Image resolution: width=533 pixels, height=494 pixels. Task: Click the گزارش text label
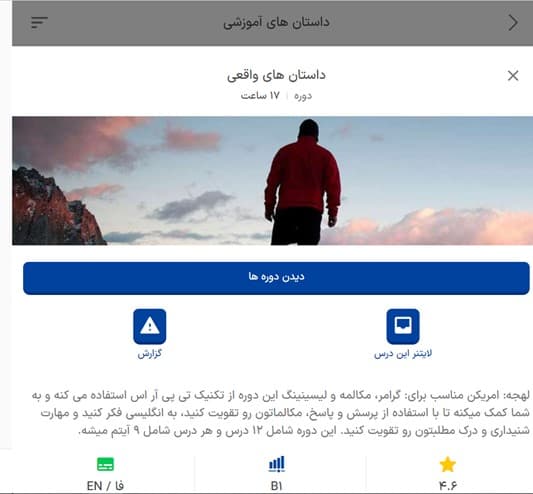click(150, 354)
